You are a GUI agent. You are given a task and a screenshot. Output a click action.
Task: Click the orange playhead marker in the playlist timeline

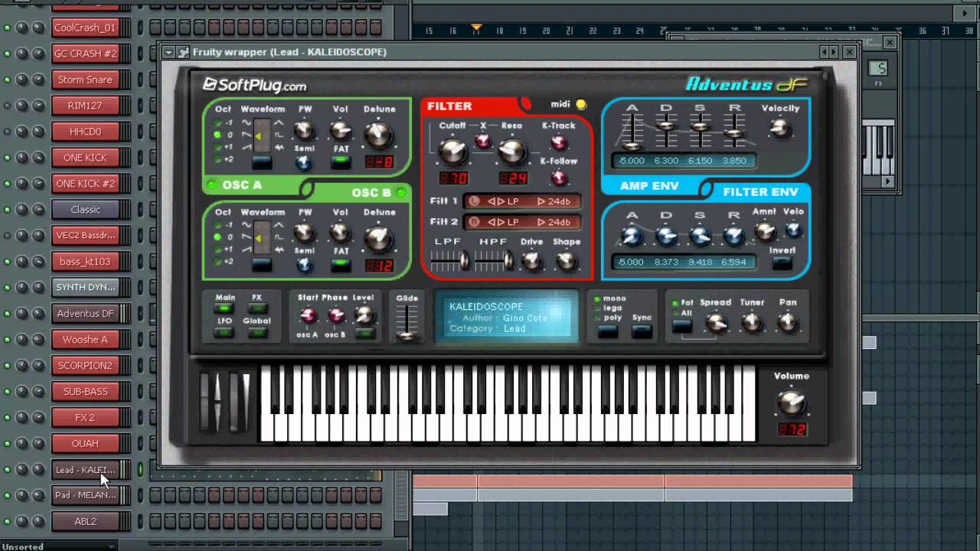click(x=476, y=29)
